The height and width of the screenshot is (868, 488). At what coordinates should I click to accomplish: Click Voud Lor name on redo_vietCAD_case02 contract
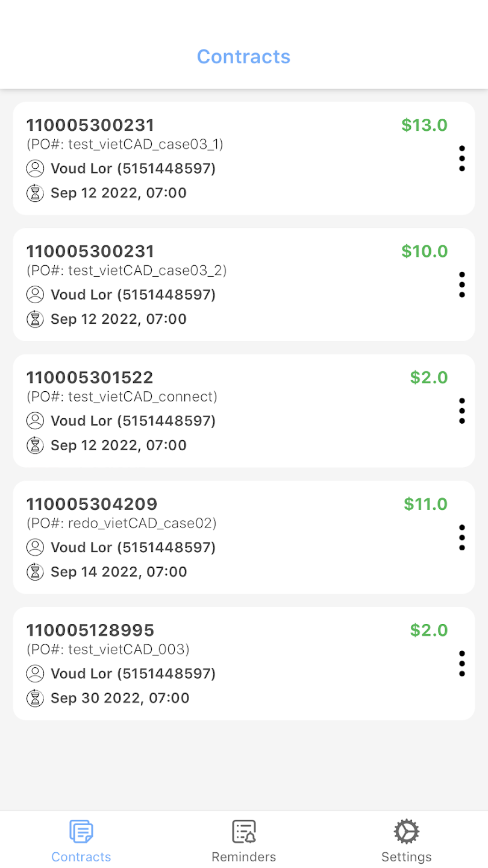tap(81, 547)
